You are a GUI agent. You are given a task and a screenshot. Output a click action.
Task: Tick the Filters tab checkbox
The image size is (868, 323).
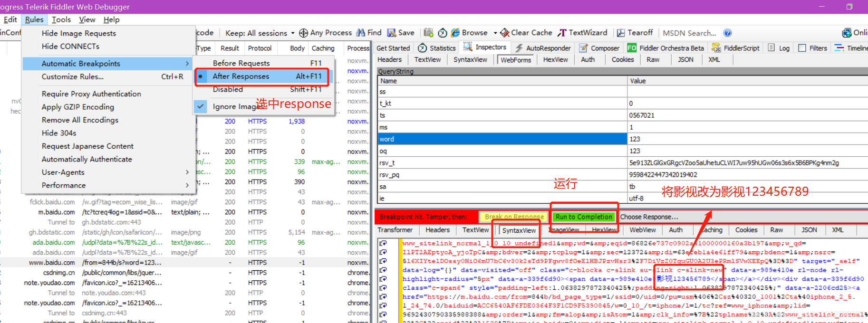[x=802, y=48]
